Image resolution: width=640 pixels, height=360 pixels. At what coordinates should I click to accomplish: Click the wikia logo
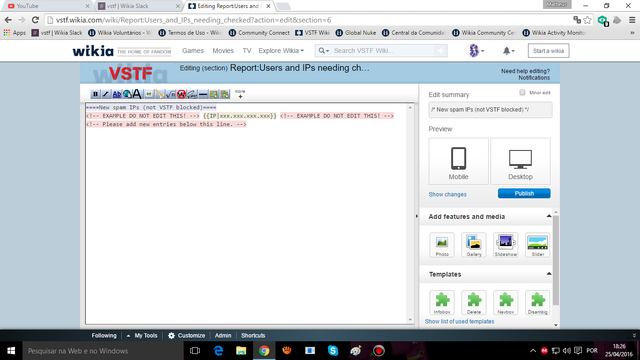pyautogui.click(x=93, y=51)
